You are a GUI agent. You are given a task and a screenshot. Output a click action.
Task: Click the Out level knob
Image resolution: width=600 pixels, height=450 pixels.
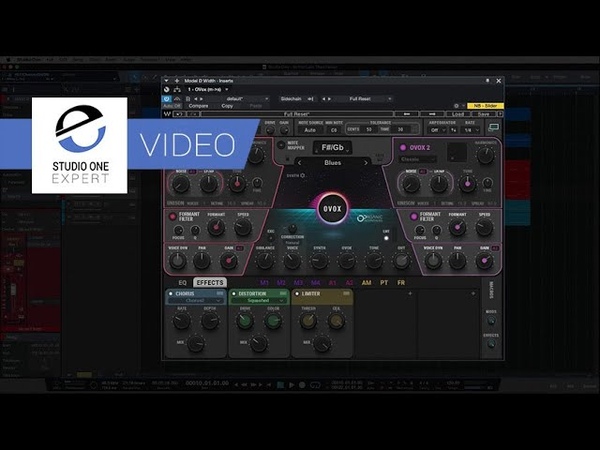coord(401,260)
